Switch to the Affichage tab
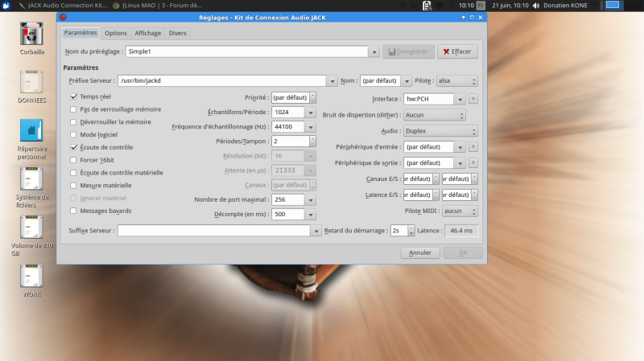 click(x=148, y=33)
